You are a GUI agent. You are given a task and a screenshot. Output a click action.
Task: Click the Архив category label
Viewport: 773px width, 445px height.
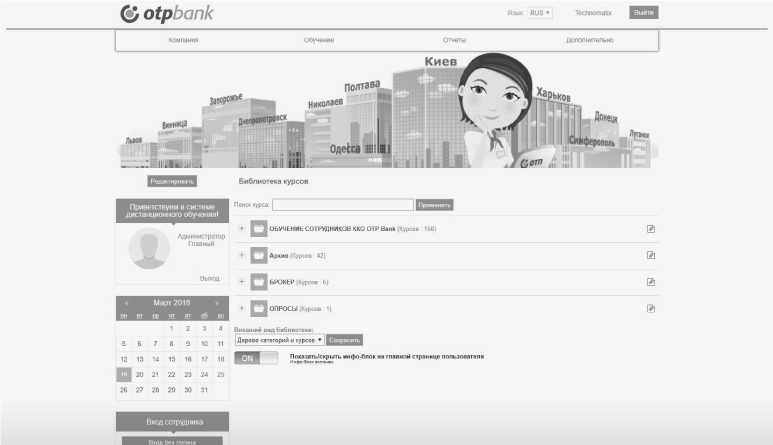(x=279, y=255)
